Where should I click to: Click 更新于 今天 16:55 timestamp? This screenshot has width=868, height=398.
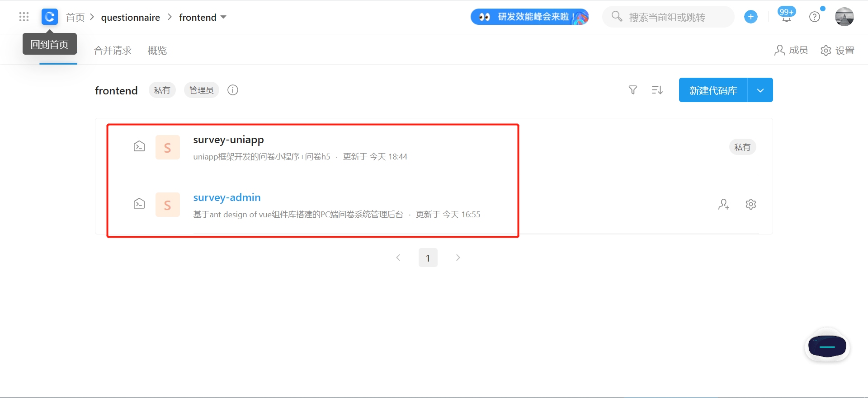click(448, 215)
